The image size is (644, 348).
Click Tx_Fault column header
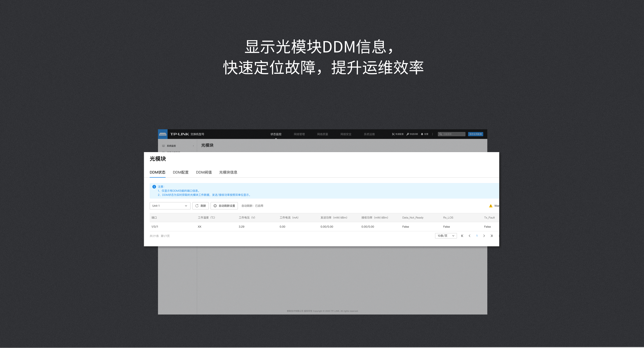(x=489, y=218)
